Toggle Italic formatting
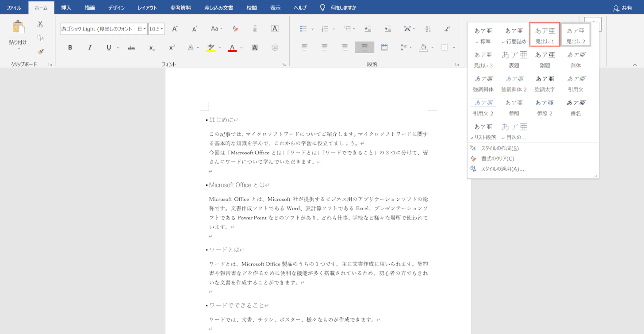The image size is (644, 334). point(90,47)
